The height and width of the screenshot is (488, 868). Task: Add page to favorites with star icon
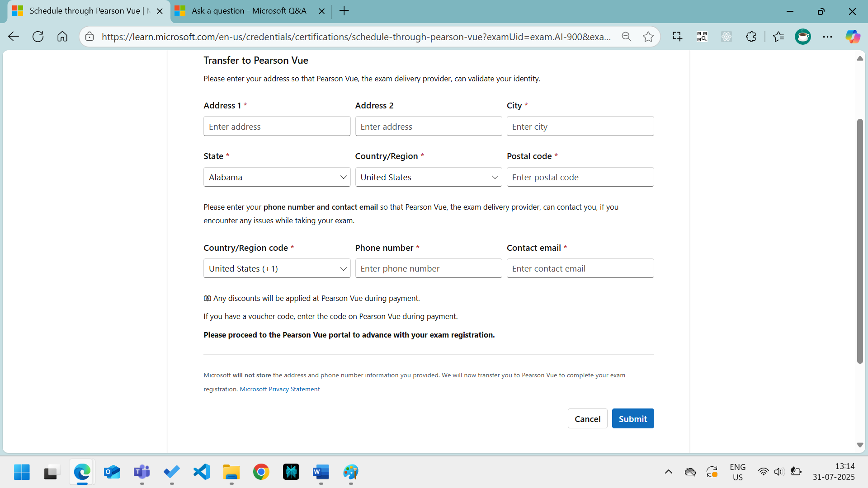point(648,37)
